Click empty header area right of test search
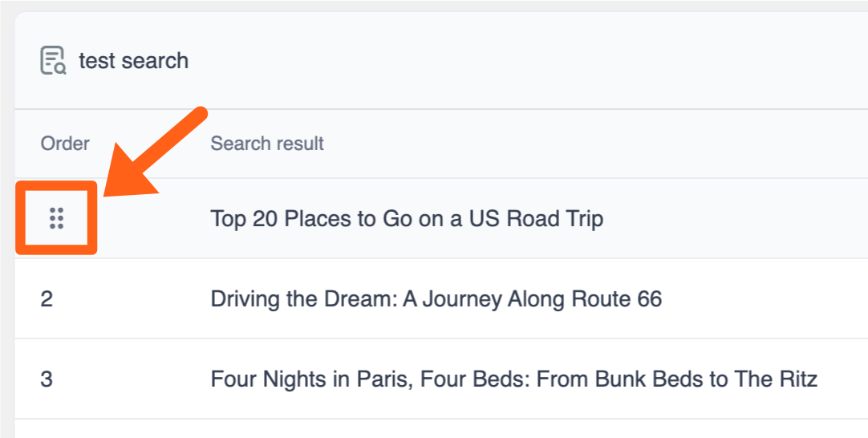Image resolution: width=868 pixels, height=438 pixels. pyautogui.click(x=521, y=61)
